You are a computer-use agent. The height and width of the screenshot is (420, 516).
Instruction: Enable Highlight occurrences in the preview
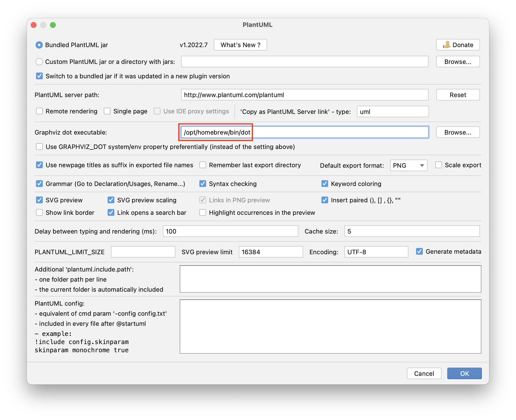click(x=203, y=213)
